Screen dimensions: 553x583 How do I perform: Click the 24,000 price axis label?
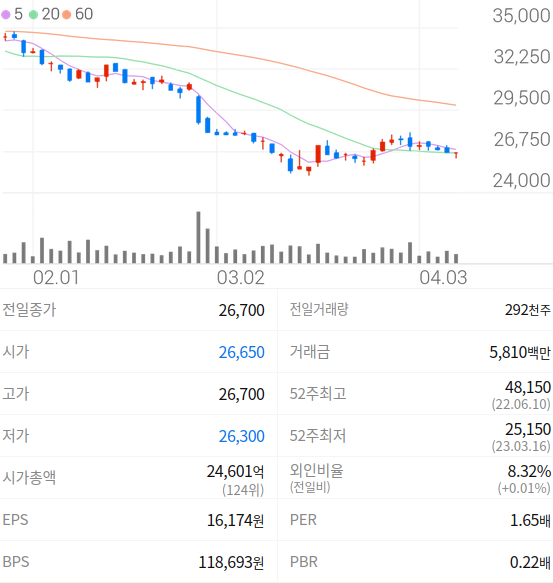point(521,181)
